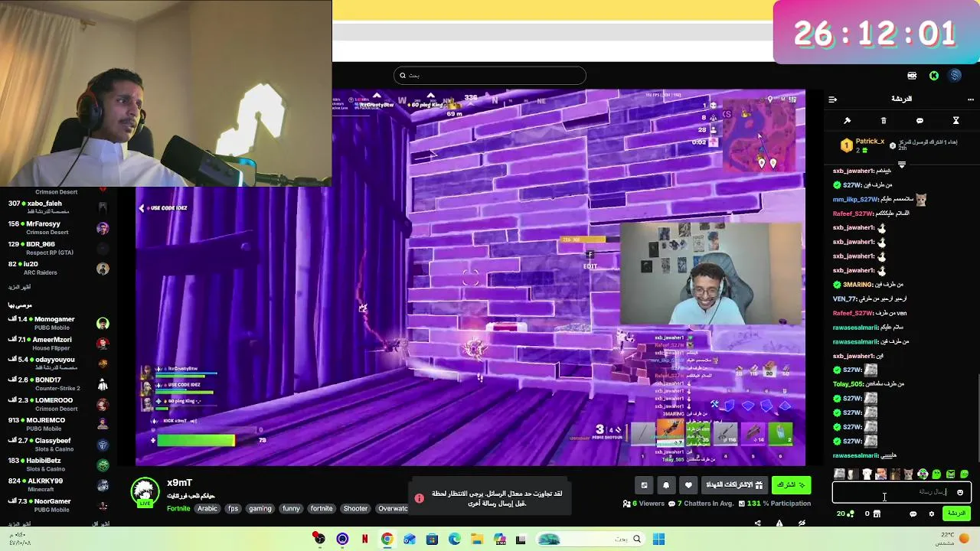
Task: Select the gaming tag
Action: (260, 508)
